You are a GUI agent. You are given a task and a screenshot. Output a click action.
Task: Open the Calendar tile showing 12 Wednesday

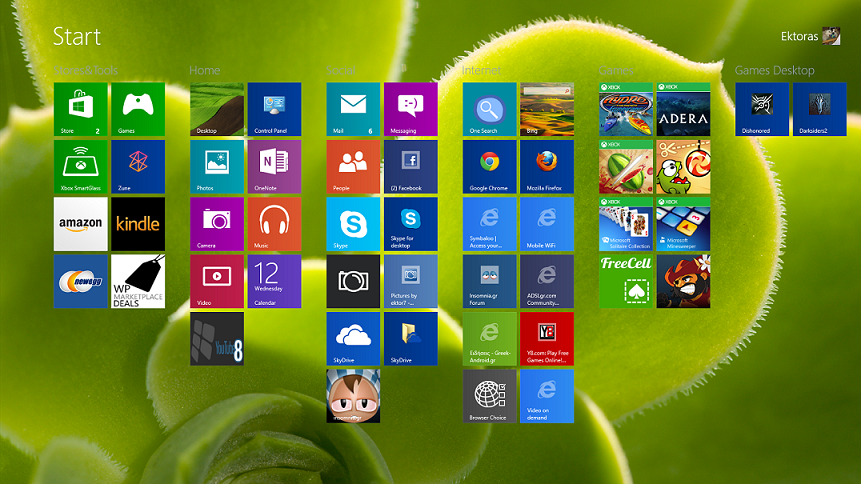274,281
